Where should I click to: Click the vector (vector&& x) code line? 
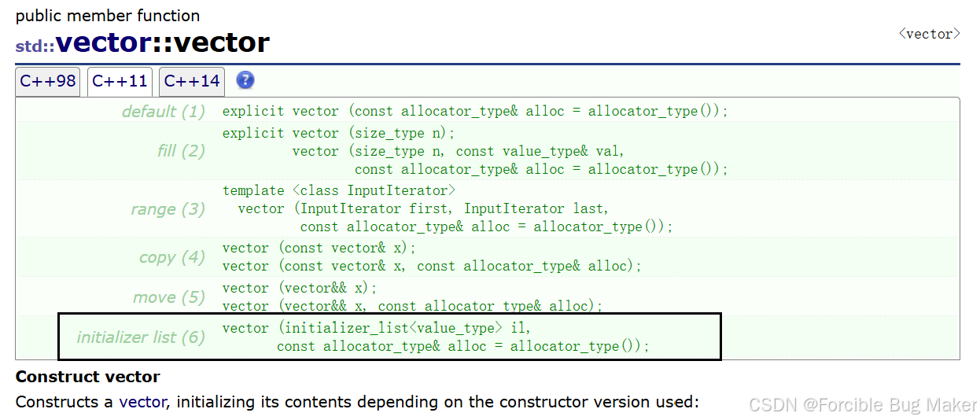[300, 288]
